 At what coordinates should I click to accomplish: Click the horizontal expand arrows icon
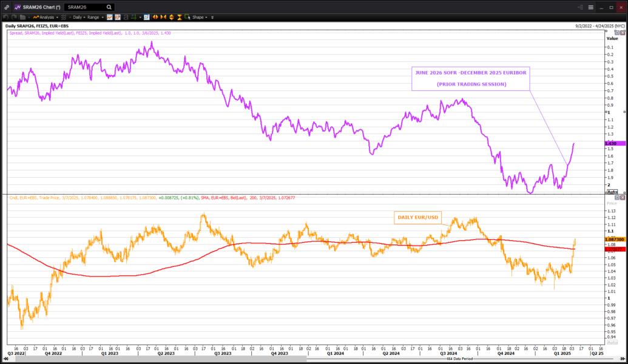[x=155, y=17]
